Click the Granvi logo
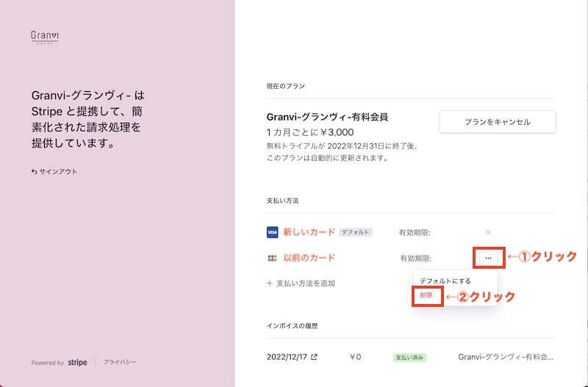Image resolution: width=588 pixels, height=387 pixels. 45,37
